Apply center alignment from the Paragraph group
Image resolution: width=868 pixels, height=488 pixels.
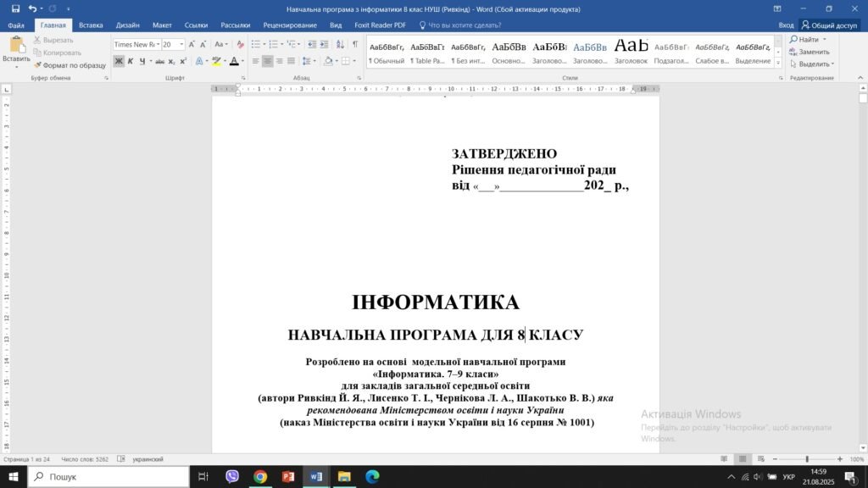pos(268,59)
